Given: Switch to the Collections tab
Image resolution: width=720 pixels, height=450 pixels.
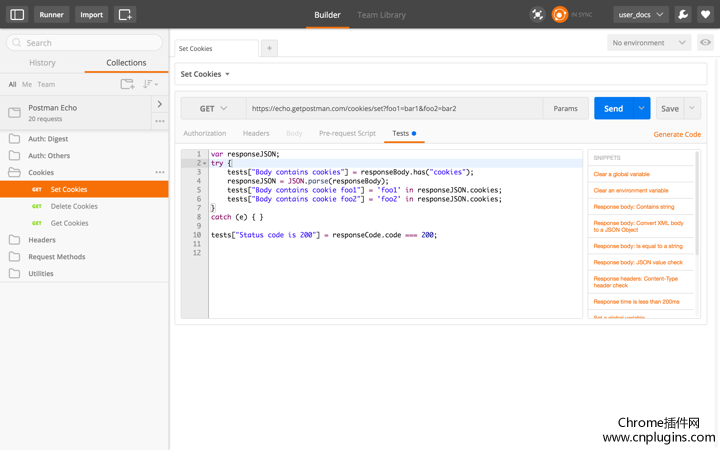Looking at the screenshot, I should [x=126, y=62].
